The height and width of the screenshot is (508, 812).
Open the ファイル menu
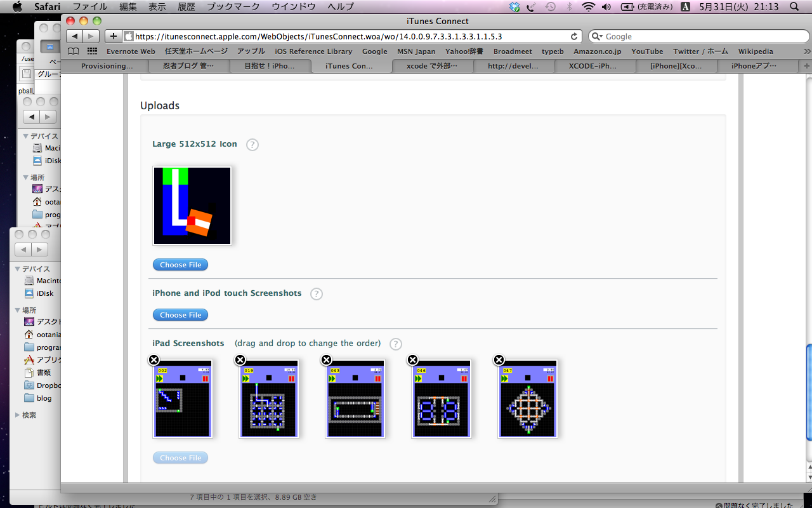point(89,7)
